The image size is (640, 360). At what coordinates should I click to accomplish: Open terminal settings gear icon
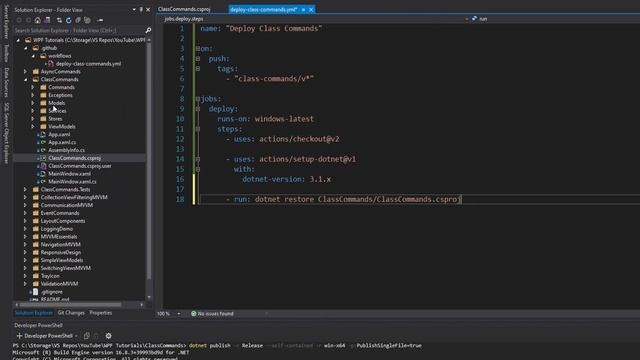click(108, 336)
